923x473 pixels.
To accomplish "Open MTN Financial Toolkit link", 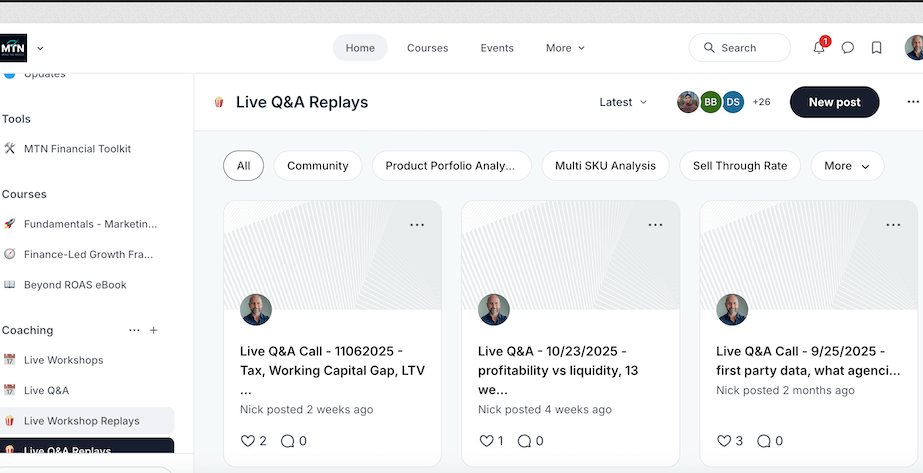I will click(77, 149).
